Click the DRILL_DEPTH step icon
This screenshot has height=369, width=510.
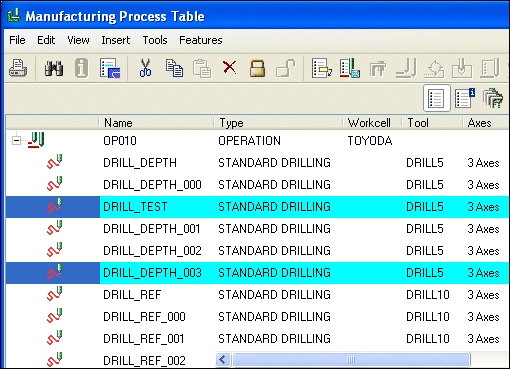[x=54, y=162]
